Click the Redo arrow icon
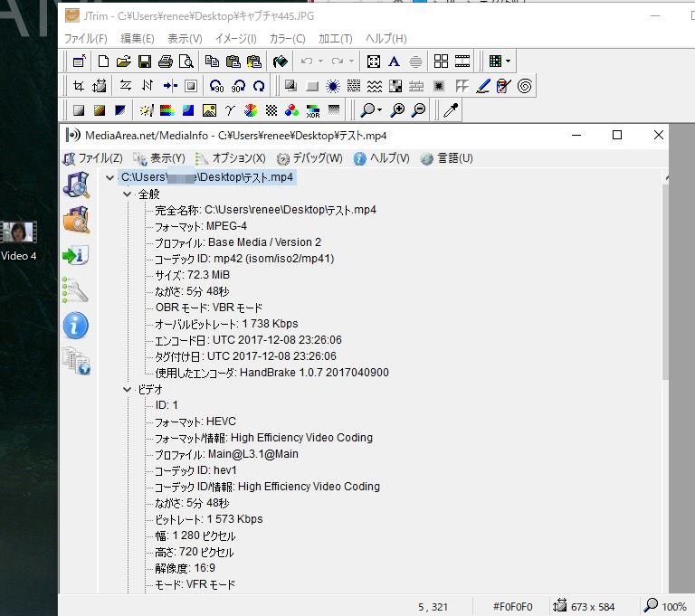 338,62
